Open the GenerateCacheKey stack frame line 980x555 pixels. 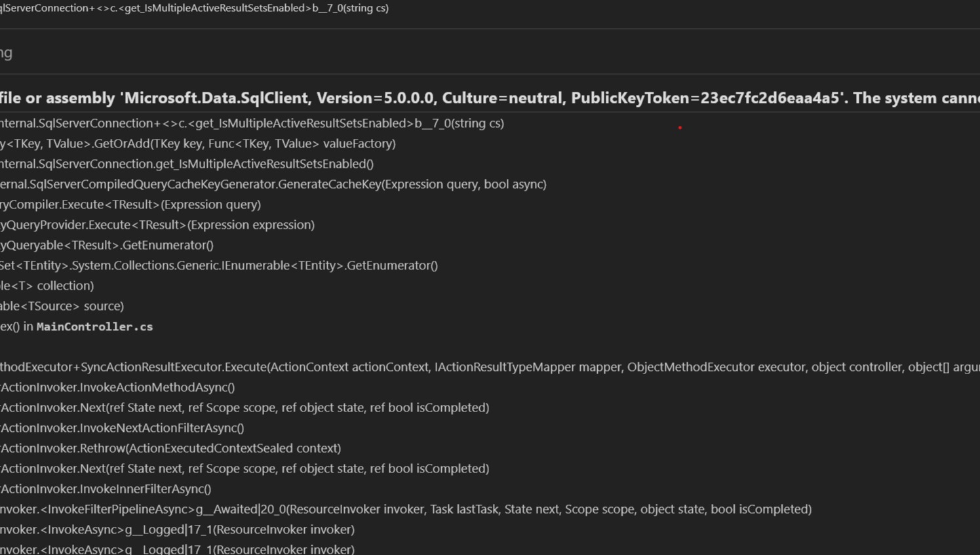[273, 184]
